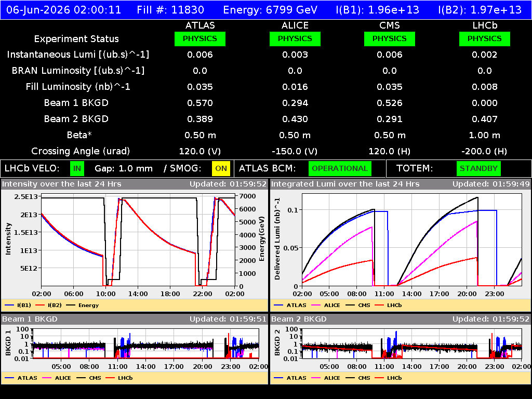Click LHCb legend in Beam 1 BKGD chart
Viewport: 532px width, 399px height.
point(119,378)
